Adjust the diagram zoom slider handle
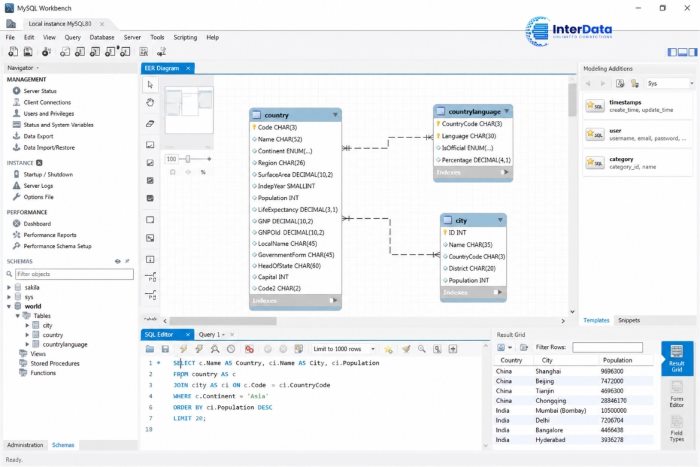The width and height of the screenshot is (700, 467). (x=188, y=159)
